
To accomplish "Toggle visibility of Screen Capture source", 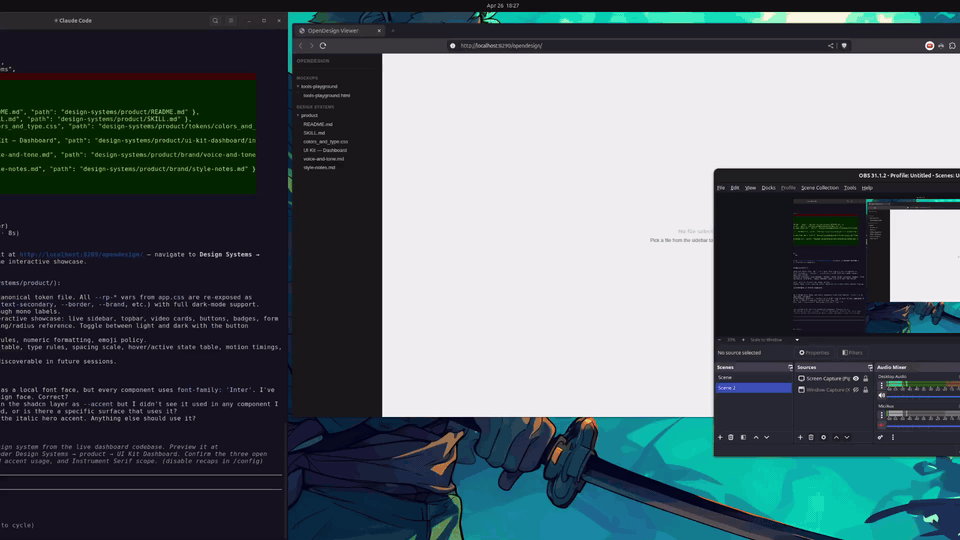I will click(x=856, y=378).
